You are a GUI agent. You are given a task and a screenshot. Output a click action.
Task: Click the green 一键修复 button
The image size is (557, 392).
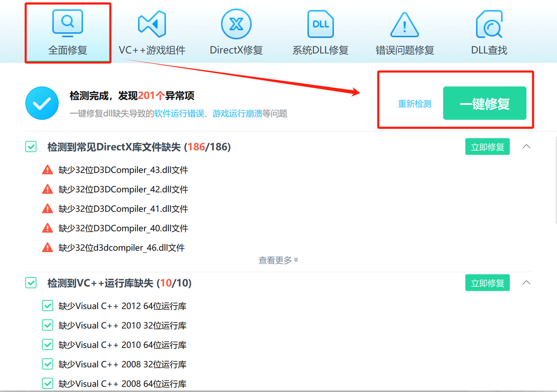tap(485, 103)
